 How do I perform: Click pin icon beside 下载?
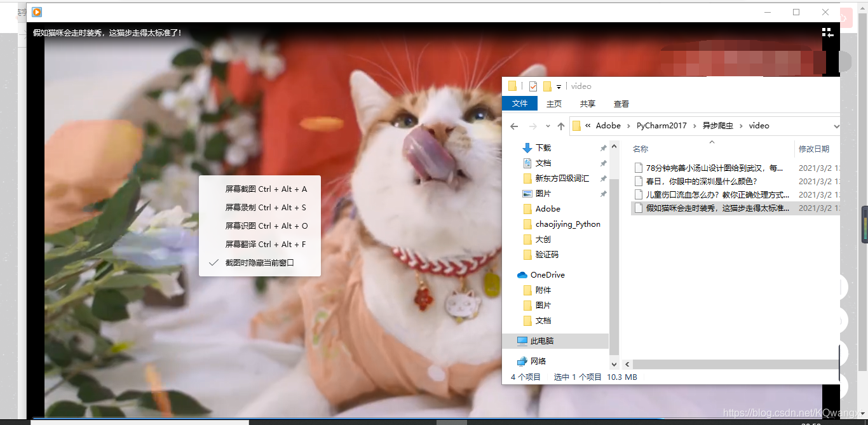(x=603, y=147)
